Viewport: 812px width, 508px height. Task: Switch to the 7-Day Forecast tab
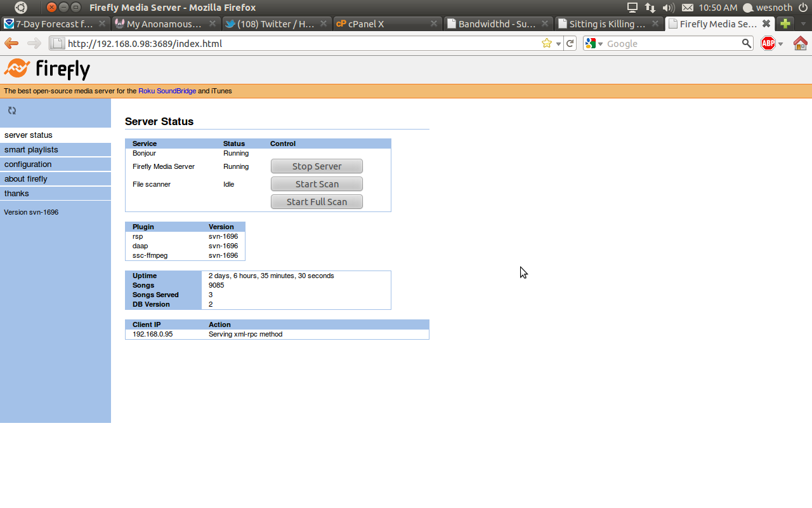click(56, 23)
